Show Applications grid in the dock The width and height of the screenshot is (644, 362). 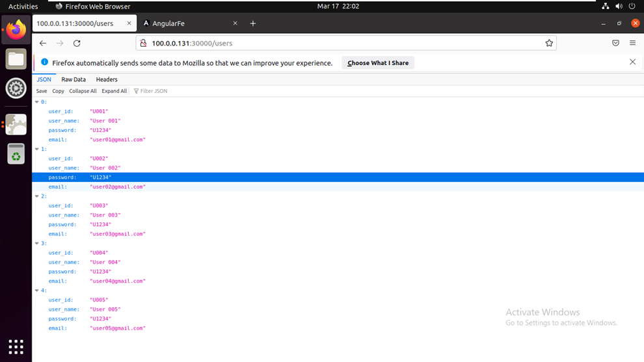16,347
